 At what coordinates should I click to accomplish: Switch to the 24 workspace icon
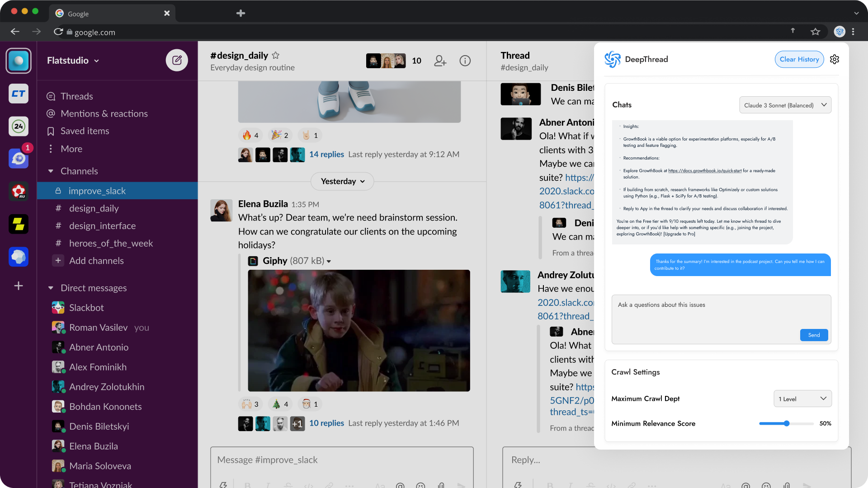pos(19,126)
